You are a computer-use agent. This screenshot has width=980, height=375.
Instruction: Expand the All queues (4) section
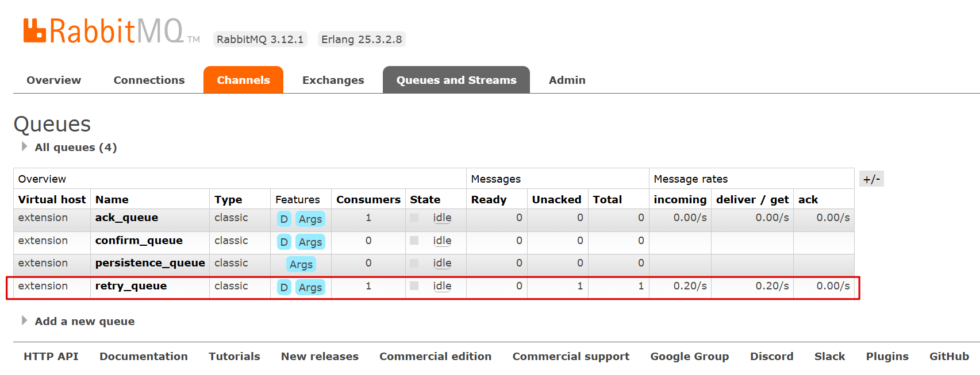pos(75,148)
